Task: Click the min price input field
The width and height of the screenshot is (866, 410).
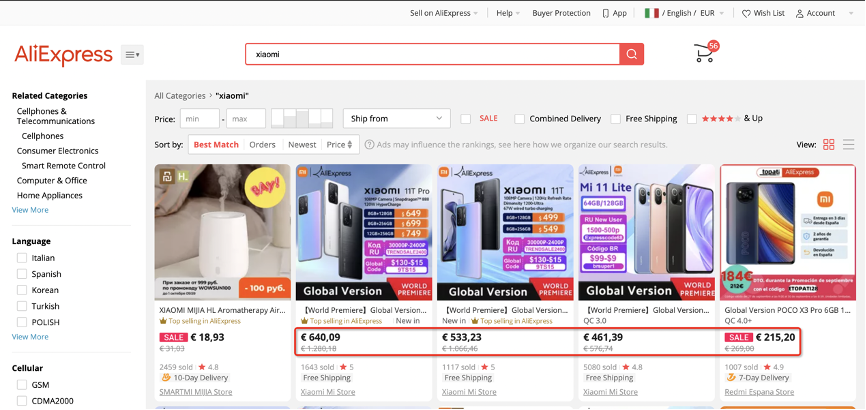Action: coord(199,118)
